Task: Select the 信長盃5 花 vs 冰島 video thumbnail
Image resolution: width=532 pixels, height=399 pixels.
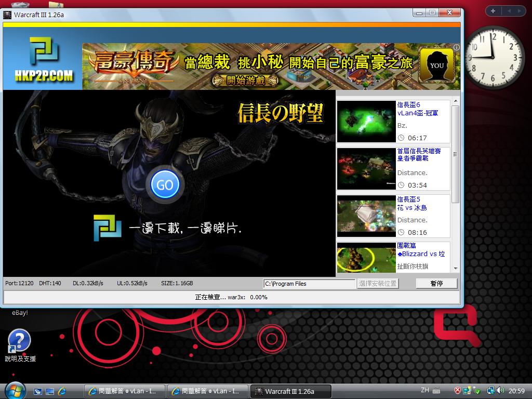Action: 366,216
